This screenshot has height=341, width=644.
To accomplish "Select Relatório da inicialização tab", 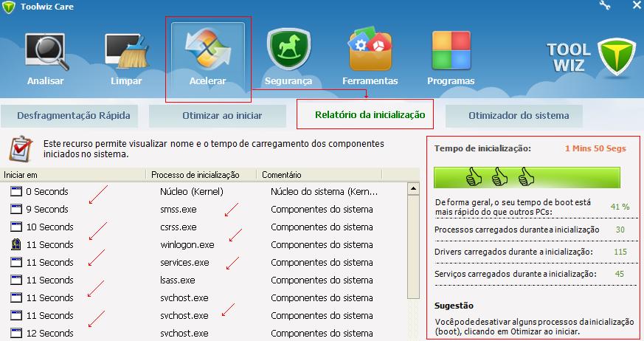I will click(365, 114).
